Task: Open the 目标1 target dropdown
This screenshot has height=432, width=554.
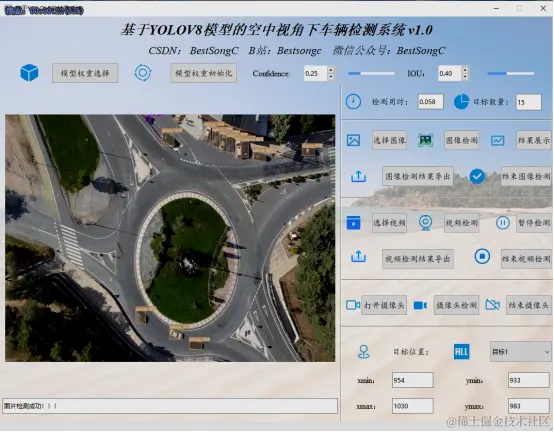Action: 520,352
